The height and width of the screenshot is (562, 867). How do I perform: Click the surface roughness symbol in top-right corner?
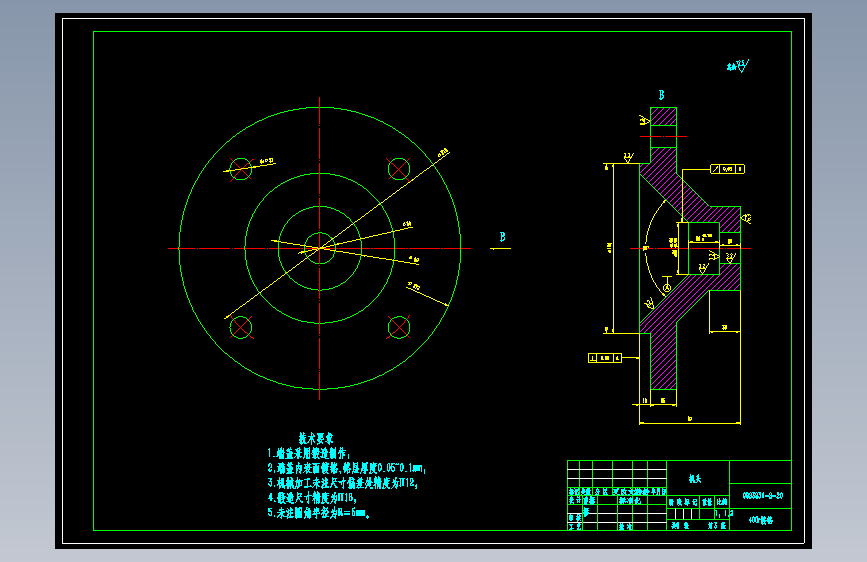(x=738, y=66)
